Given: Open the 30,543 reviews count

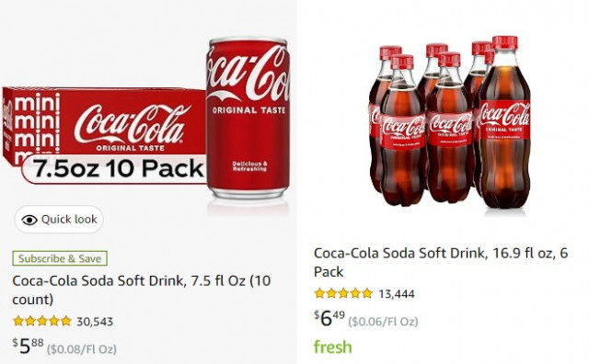Looking at the screenshot, I should 95,322.
